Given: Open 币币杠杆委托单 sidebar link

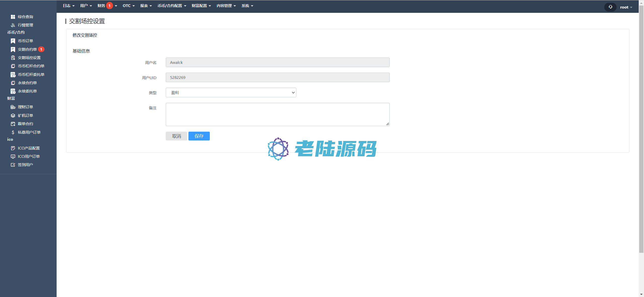Looking at the screenshot, I should point(31,75).
